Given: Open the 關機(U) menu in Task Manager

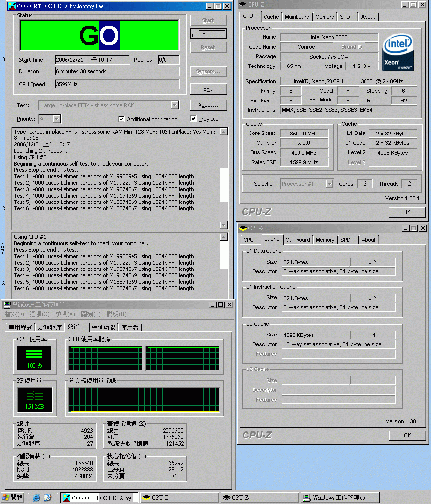Looking at the screenshot, I should 91,314.
